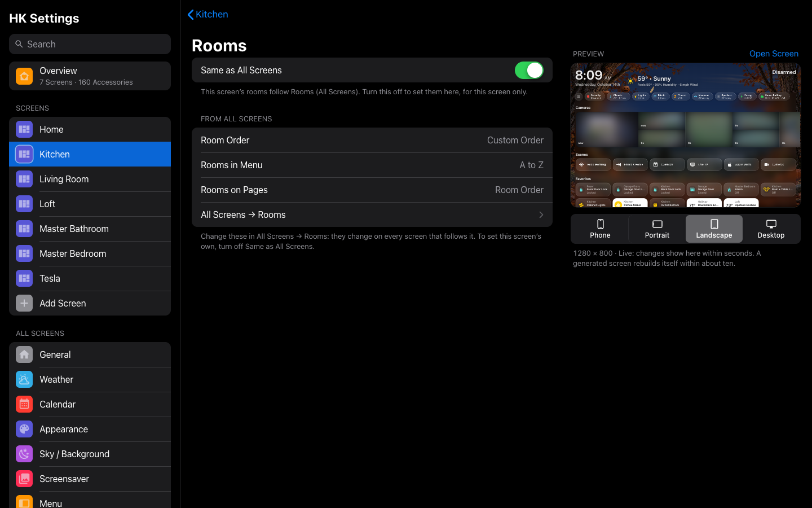Change Rooms in Menu A to Z setting

tap(372, 165)
